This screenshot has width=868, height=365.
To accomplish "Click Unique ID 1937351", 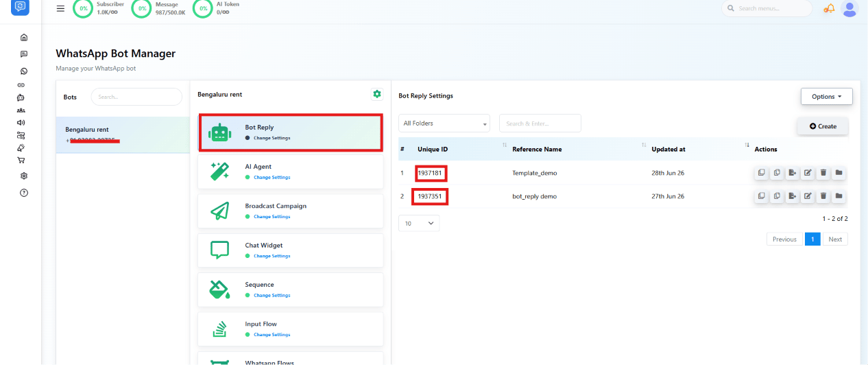I will coord(430,196).
